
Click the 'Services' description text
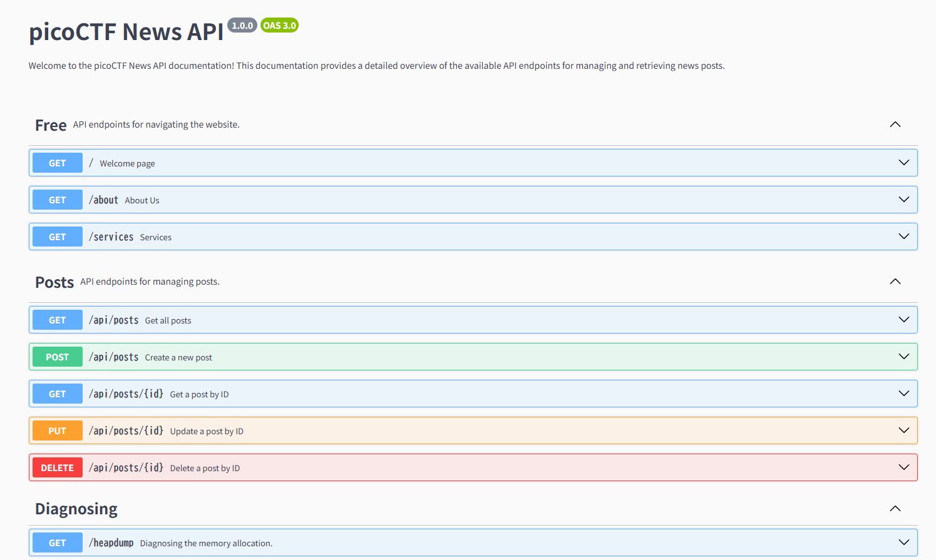156,237
